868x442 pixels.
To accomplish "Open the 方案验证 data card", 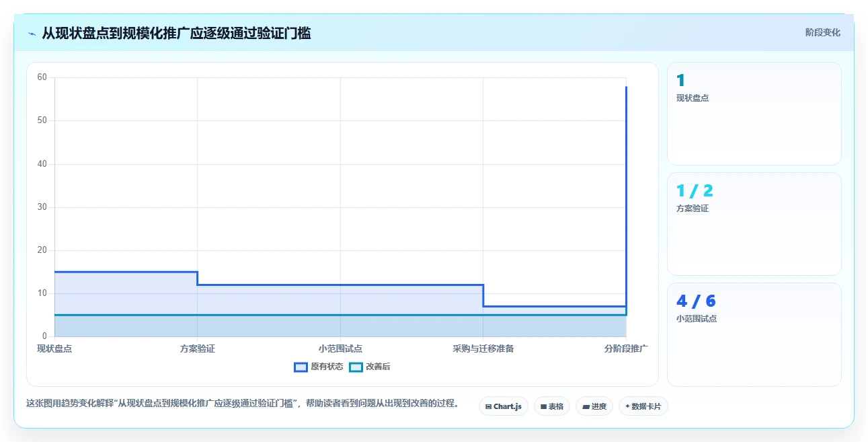I will (754, 224).
